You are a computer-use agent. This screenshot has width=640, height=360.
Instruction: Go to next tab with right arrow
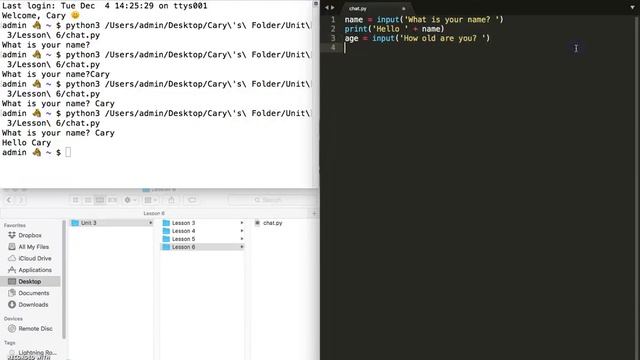click(333, 7)
